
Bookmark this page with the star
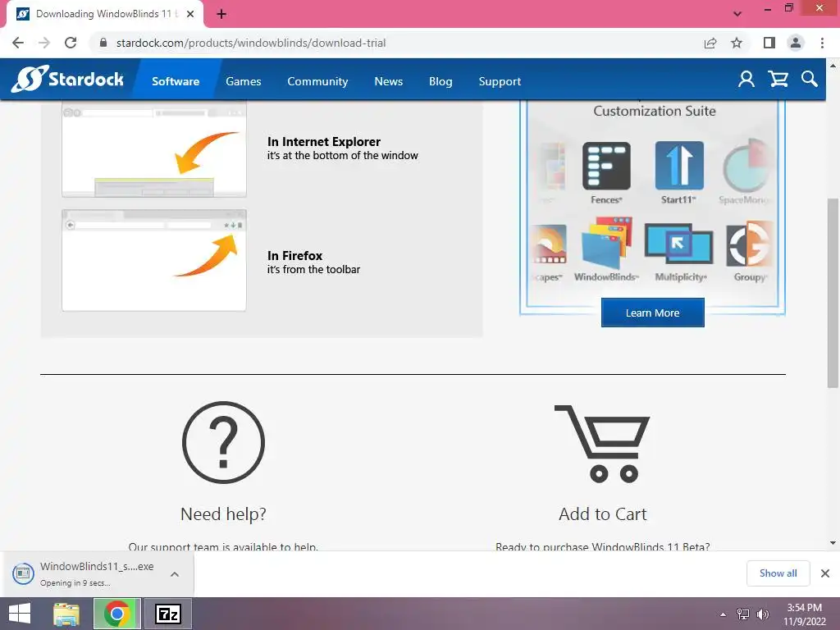737,43
